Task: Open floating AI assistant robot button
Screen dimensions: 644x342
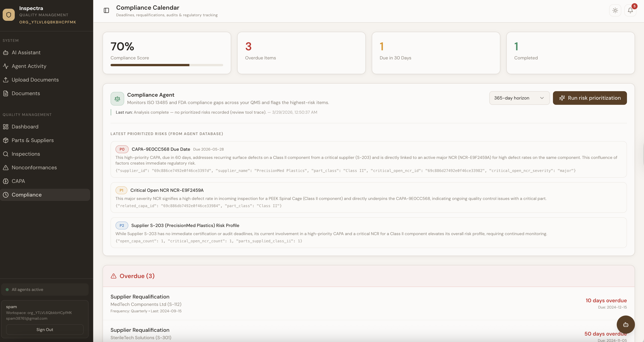Action: pyautogui.click(x=625, y=325)
